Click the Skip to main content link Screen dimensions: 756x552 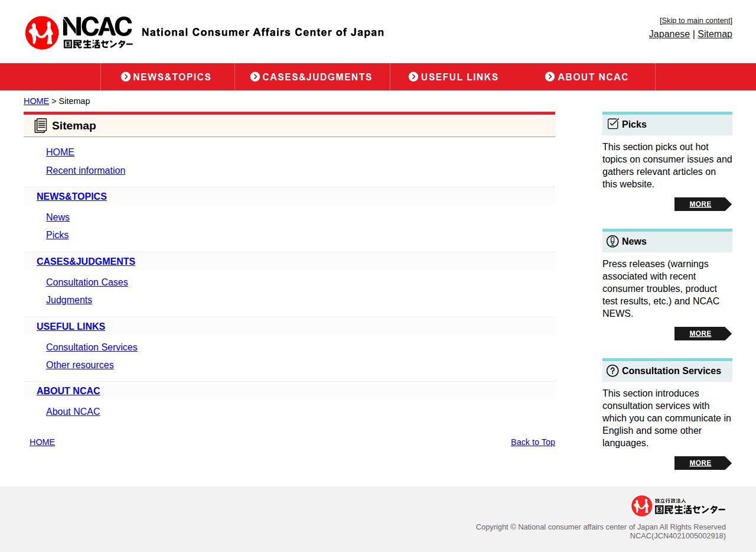point(696,21)
